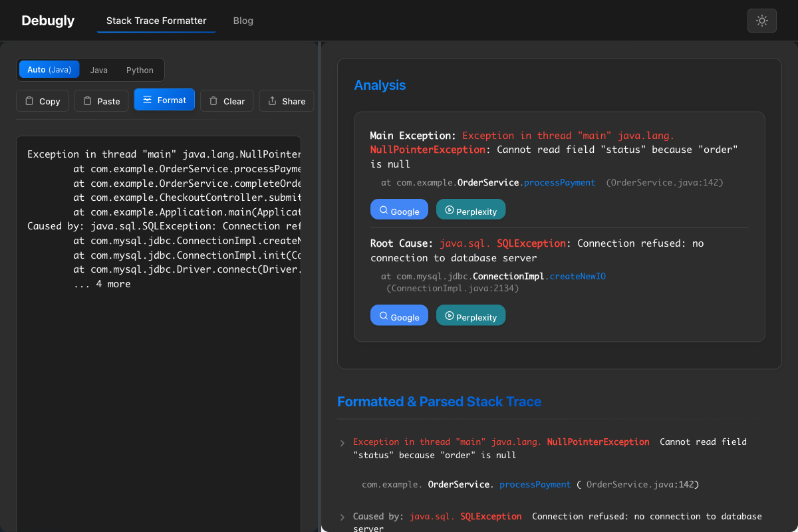
Task: Click play-circle icon in Root Cause Perplexity button
Action: point(450,316)
